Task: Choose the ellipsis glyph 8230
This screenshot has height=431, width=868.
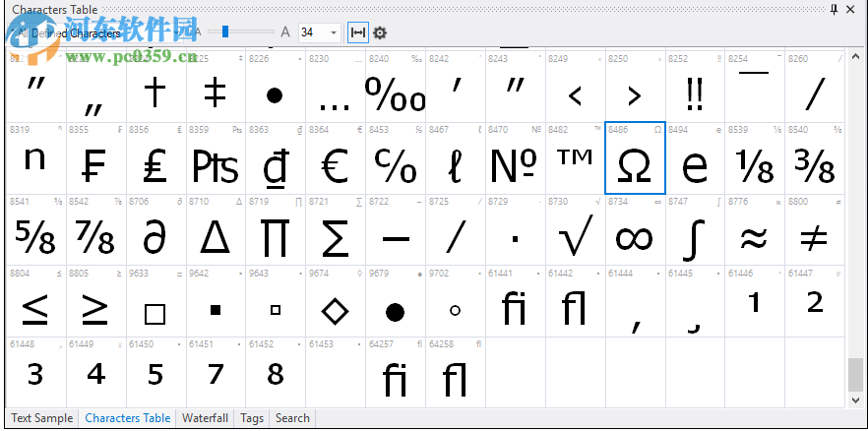Action: click(336, 87)
